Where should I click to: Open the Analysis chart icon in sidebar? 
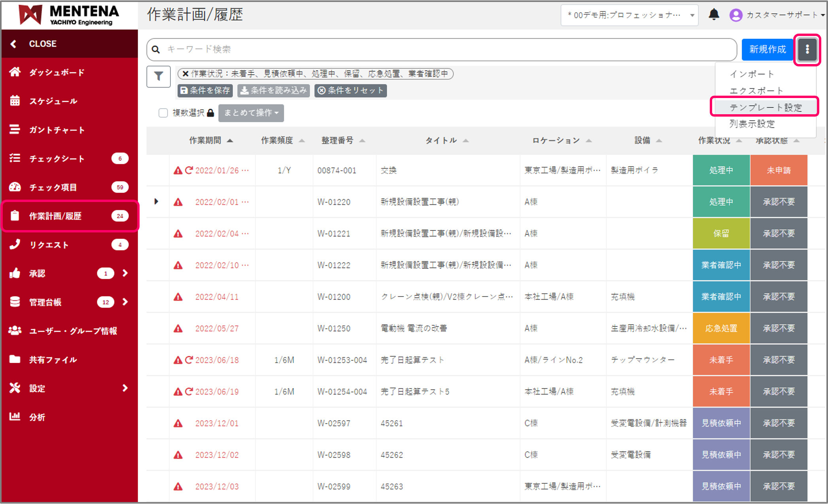[15, 417]
